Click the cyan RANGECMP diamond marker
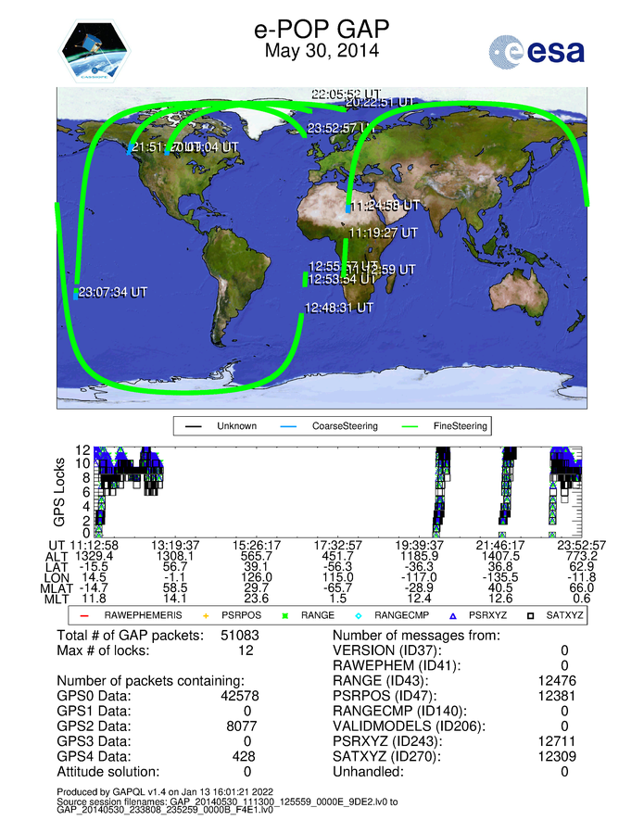644x833 pixels. [x=358, y=613]
